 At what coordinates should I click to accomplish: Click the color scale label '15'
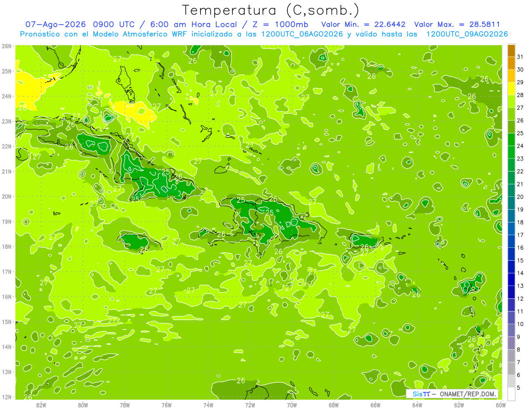pyautogui.click(x=520, y=260)
